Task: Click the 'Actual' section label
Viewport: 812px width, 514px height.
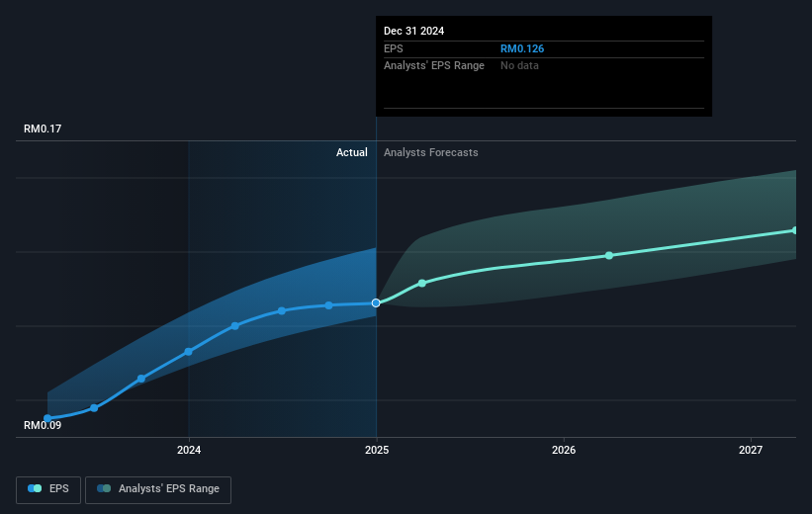Action: [x=352, y=152]
